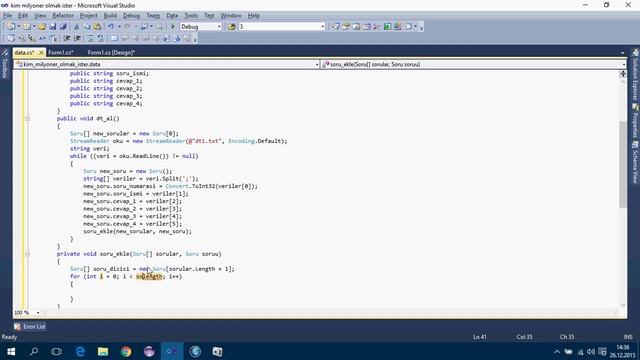Screen dimensions: 640x360
Task: Click the green Start Page toolbar icon
Action: click(x=387, y=27)
